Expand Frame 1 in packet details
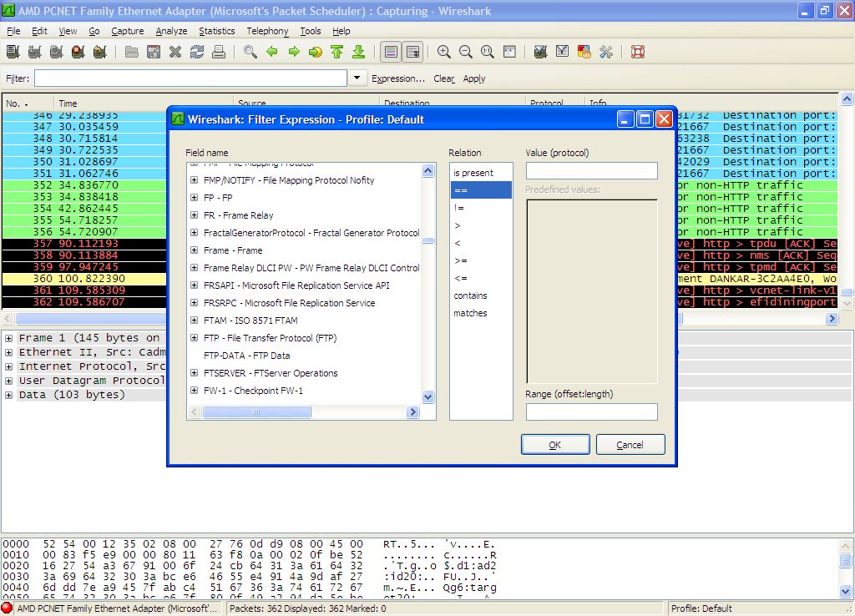The height and width of the screenshot is (616, 855). pos(8,338)
